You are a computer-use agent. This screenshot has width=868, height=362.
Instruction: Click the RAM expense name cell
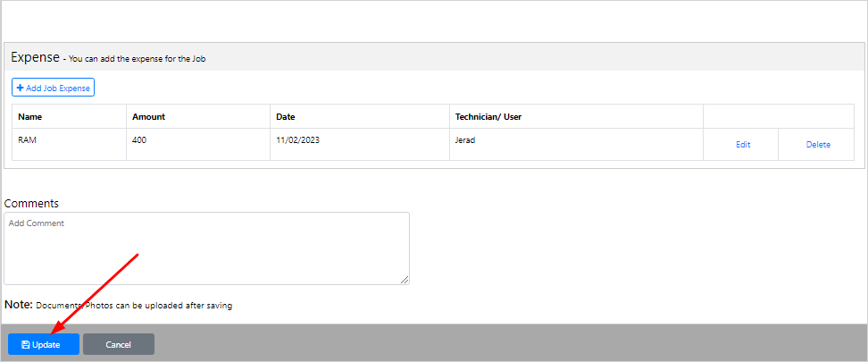pyautogui.click(x=69, y=145)
